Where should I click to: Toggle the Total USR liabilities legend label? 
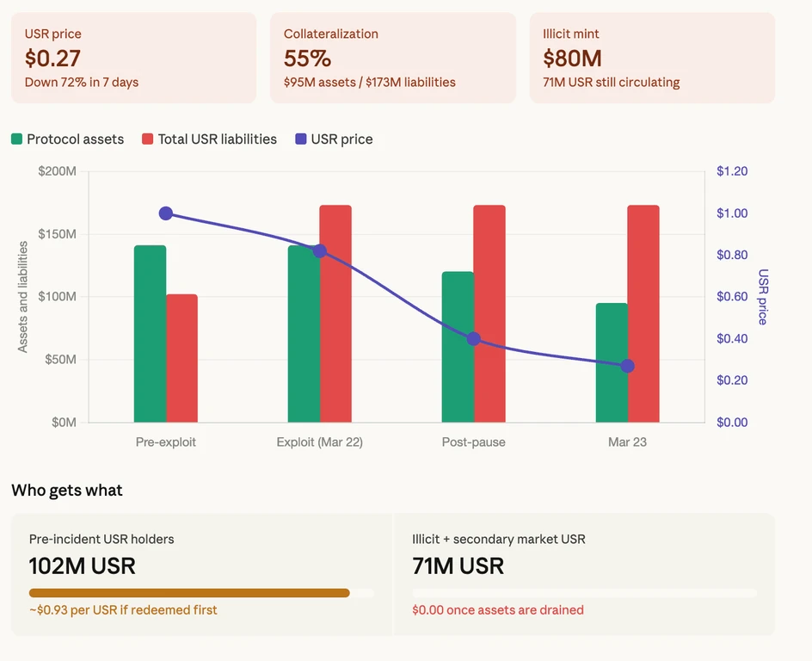[218, 139]
